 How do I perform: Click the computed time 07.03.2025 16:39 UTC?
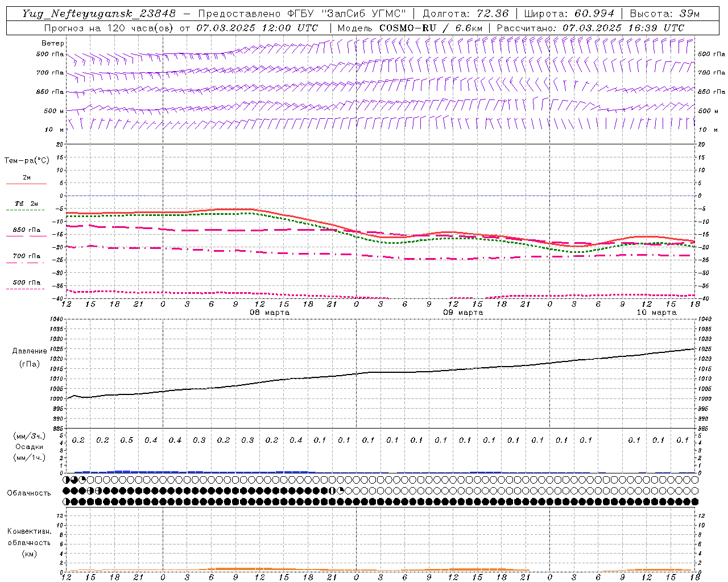[x=623, y=28]
